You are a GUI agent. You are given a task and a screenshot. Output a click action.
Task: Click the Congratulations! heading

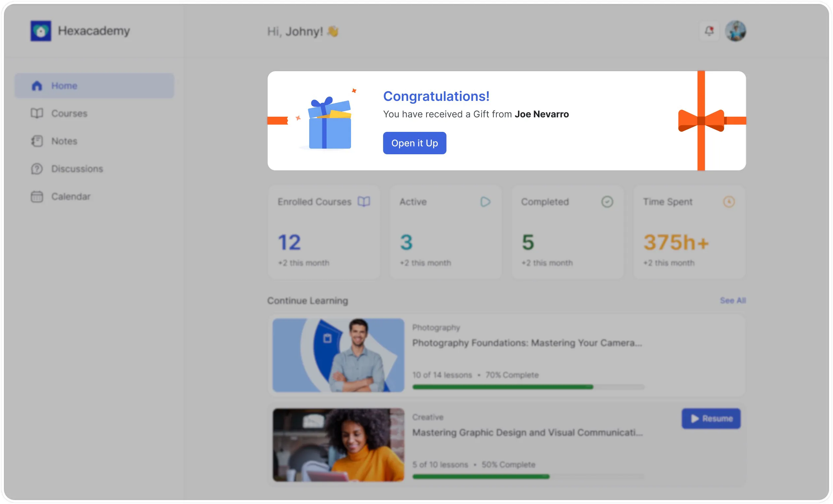pyautogui.click(x=436, y=96)
